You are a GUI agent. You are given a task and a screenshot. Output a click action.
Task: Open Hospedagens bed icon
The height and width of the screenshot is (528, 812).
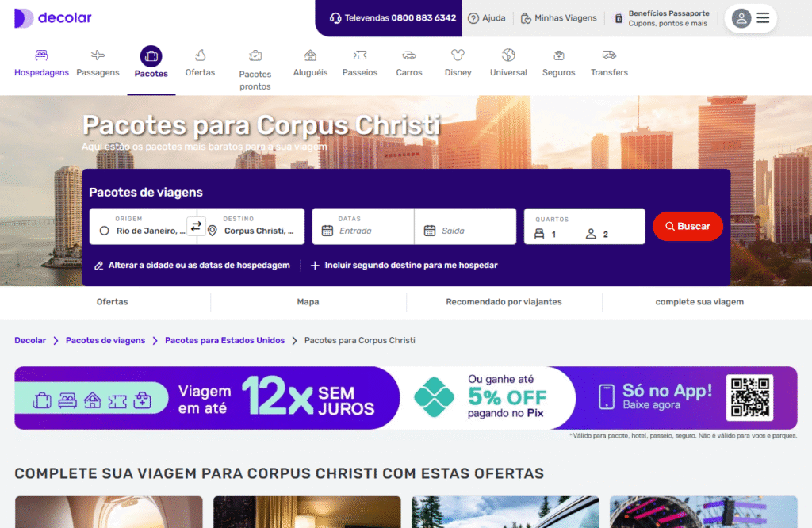[x=41, y=55]
